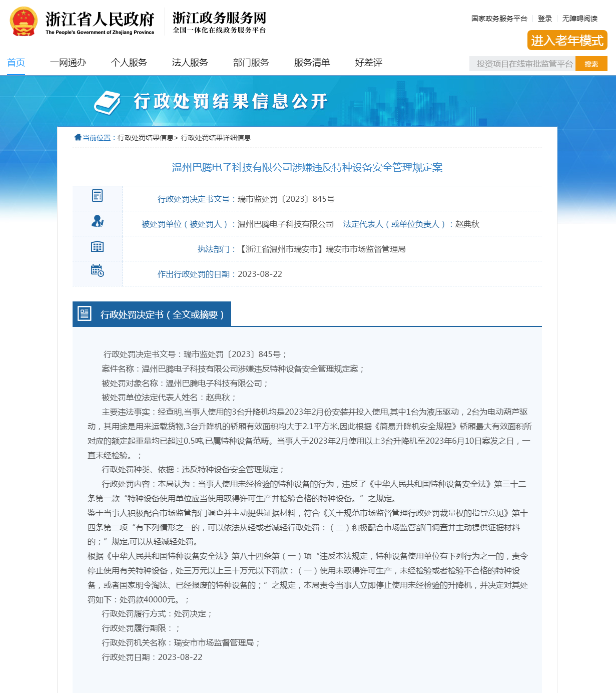Click the 进入老年模式 button
616x693 pixels.
[567, 40]
